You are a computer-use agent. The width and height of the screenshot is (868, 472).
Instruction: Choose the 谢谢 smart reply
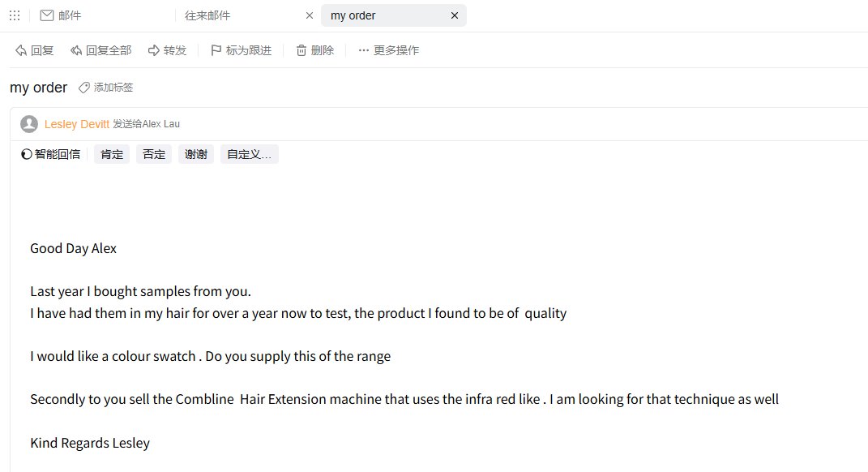pyautogui.click(x=196, y=154)
